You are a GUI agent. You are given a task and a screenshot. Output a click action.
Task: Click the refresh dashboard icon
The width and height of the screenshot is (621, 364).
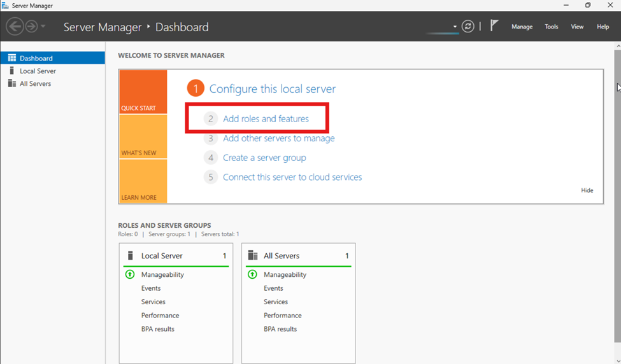(468, 27)
